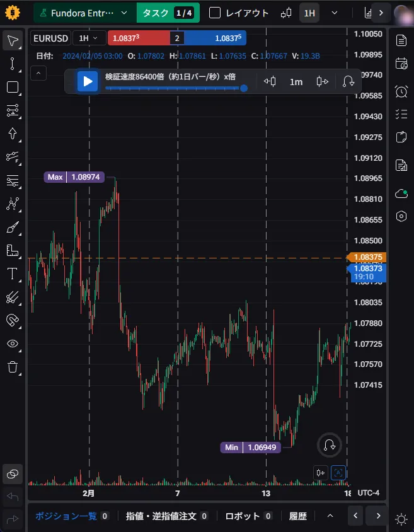Select the vertical line drawing tool
The height and width of the screenshot is (532, 414).
coord(13,64)
